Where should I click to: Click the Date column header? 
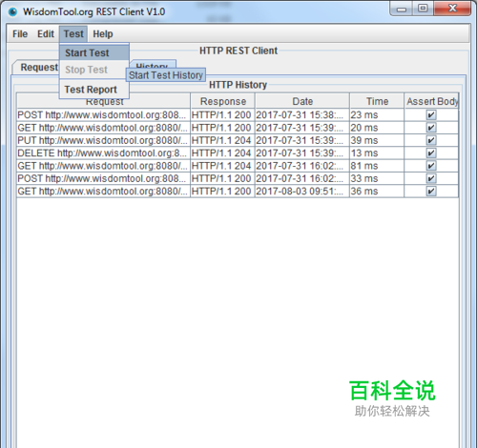pos(302,101)
